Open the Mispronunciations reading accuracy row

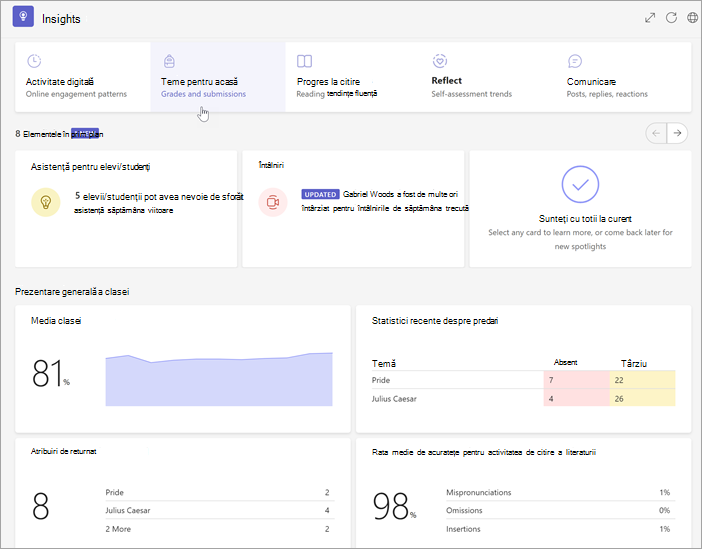(561, 492)
